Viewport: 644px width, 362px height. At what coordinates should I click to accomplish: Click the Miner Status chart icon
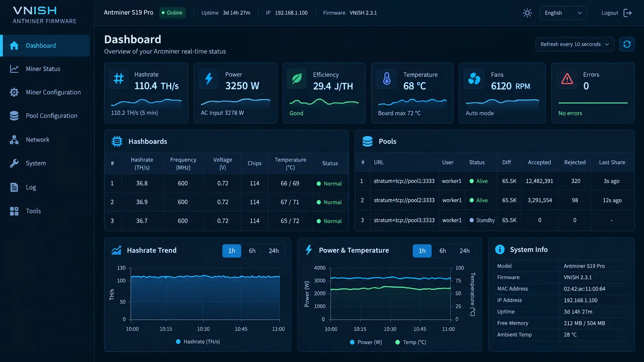coord(14,69)
